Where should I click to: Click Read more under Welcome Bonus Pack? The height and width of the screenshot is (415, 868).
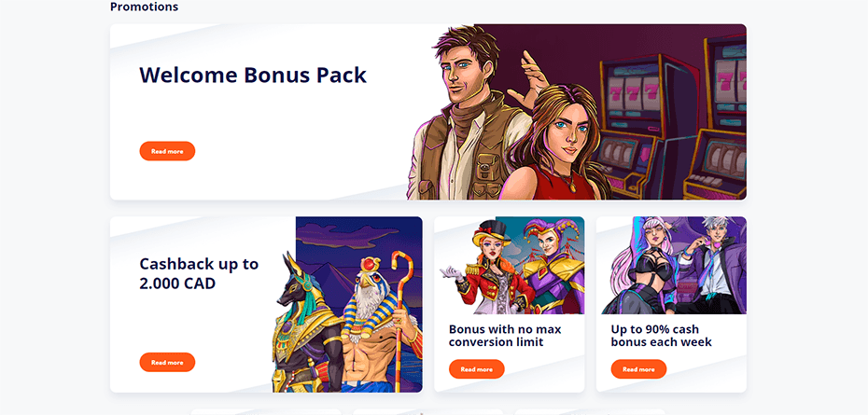coord(167,151)
